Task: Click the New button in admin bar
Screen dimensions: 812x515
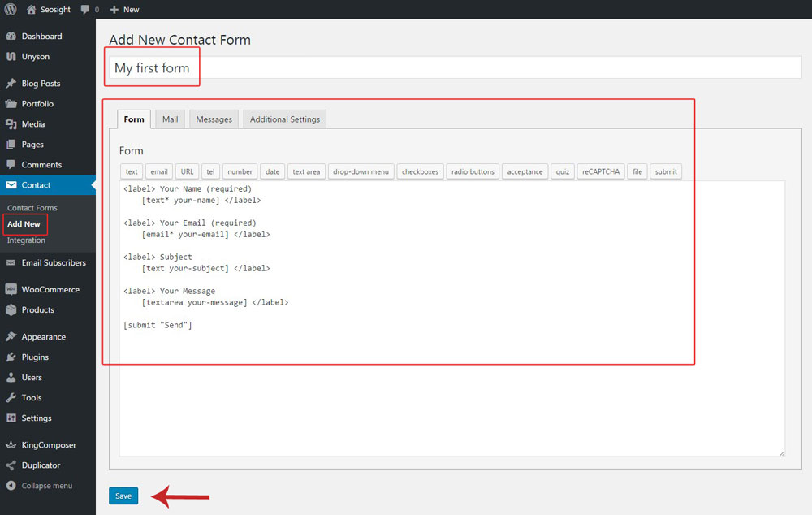Action: coord(125,10)
